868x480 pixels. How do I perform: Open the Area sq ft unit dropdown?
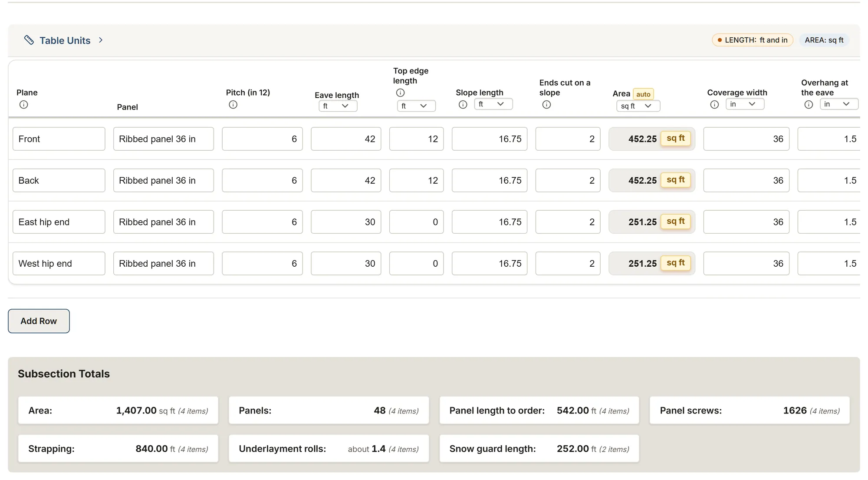pyautogui.click(x=638, y=106)
